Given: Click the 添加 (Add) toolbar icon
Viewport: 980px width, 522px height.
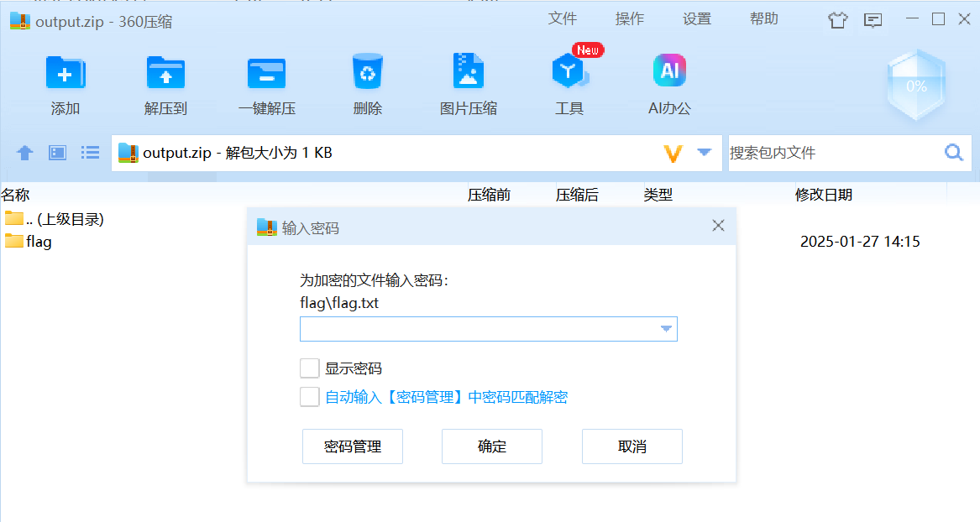Looking at the screenshot, I should tap(66, 74).
